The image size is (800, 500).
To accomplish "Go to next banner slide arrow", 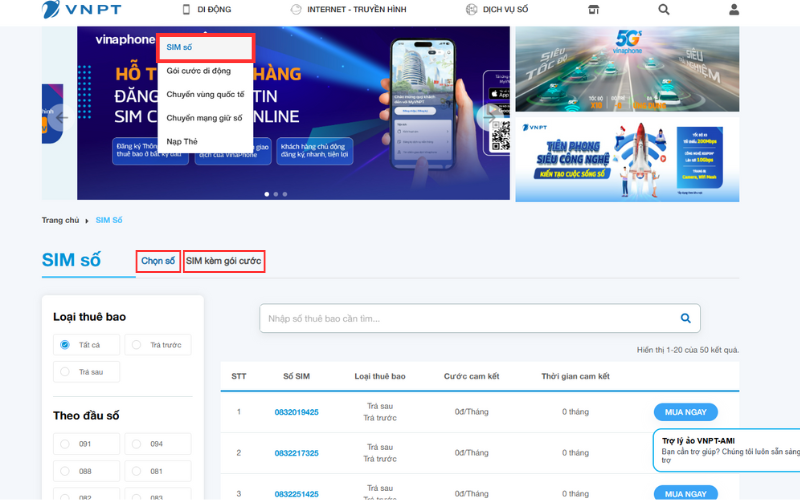I will [488, 118].
